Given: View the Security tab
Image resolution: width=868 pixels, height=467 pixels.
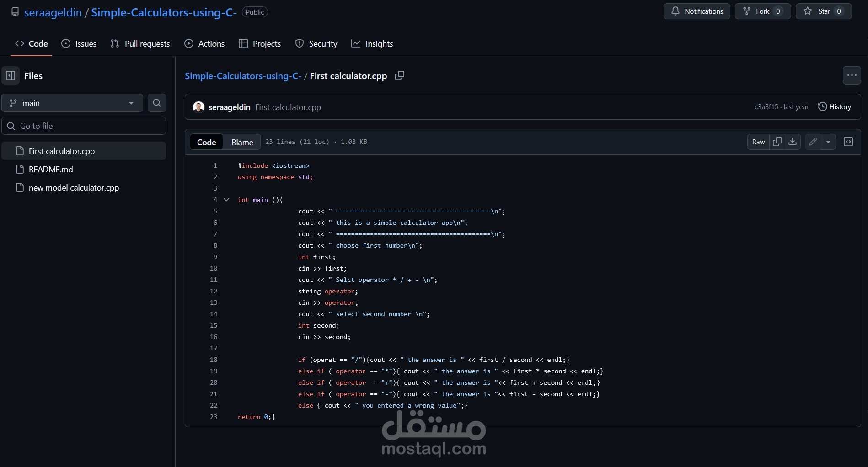Looking at the screenshot, I should coord(316,44).
